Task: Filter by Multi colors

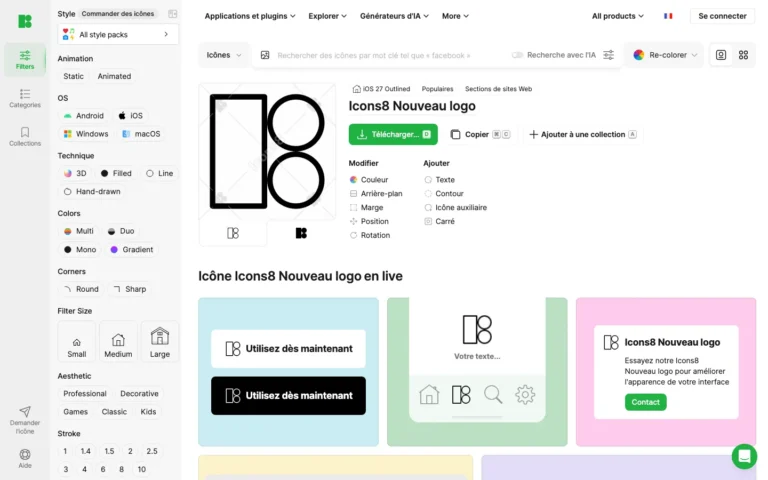Action: [78, 231]
